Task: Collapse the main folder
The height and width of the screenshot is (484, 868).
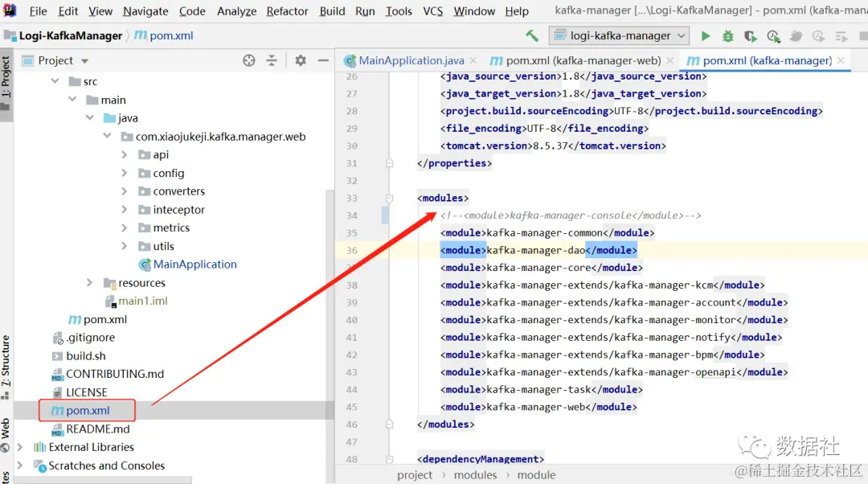Action: pos(72,99)
